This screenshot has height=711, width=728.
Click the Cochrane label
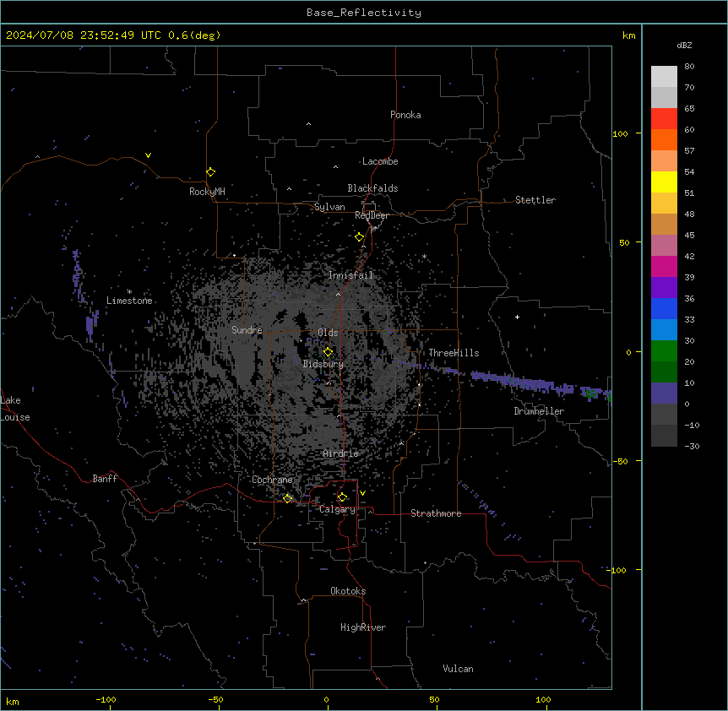click(x=272, y=480)
